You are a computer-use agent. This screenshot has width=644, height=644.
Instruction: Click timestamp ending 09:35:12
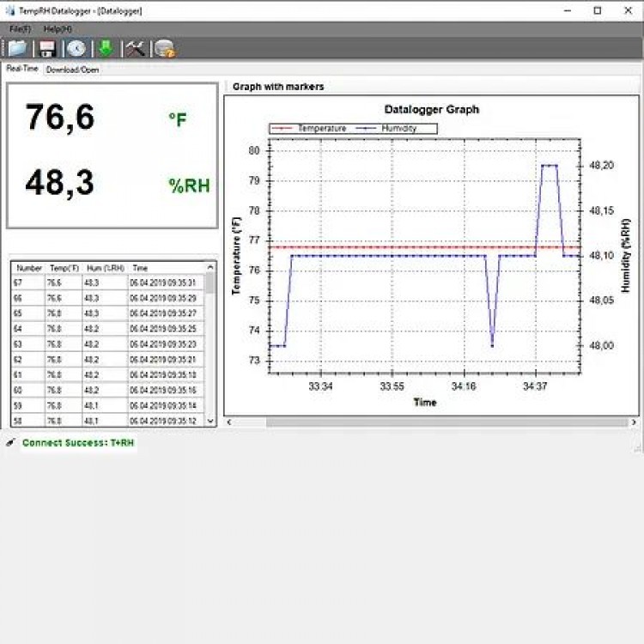pos(163,421)
